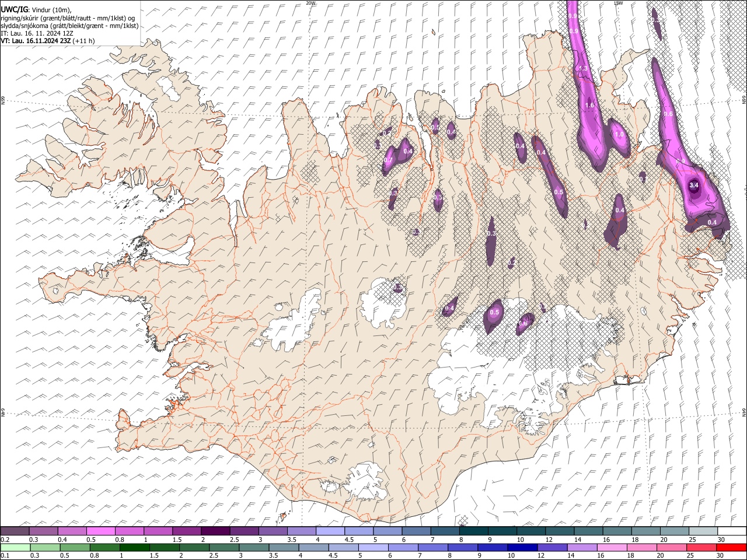747x560 pixels.
Task: Select the pale gray swatch labeled 25
Action: click(x=703, y=531)
